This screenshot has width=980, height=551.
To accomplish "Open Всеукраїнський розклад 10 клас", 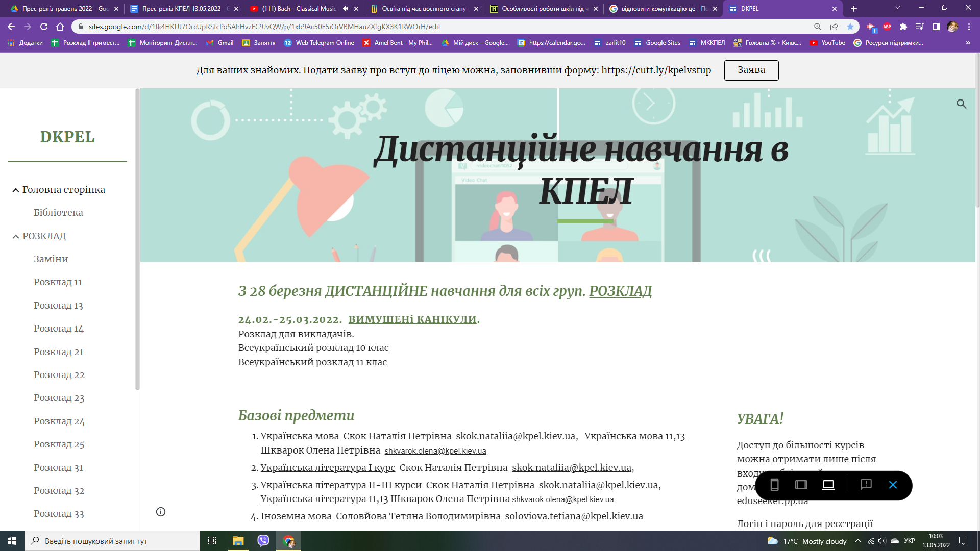I will coord(313,347).
